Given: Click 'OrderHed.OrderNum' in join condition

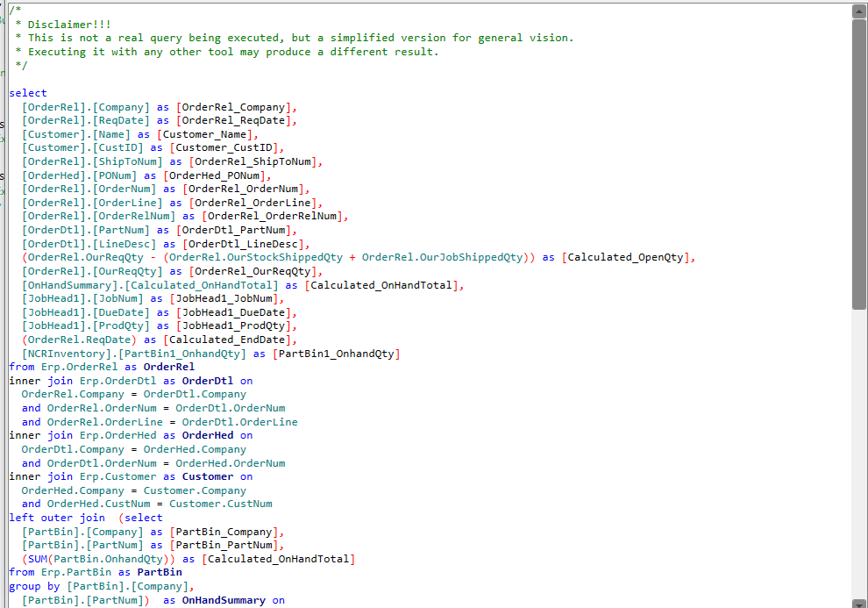Looking at the screenshot, I should (x=231, y=463).
